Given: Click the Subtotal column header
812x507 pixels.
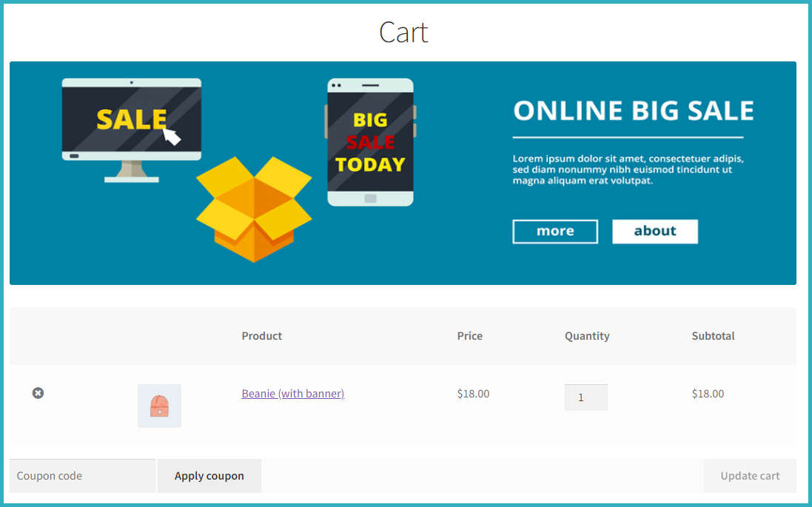Looking at the screenshot, I should coord(713,335).
